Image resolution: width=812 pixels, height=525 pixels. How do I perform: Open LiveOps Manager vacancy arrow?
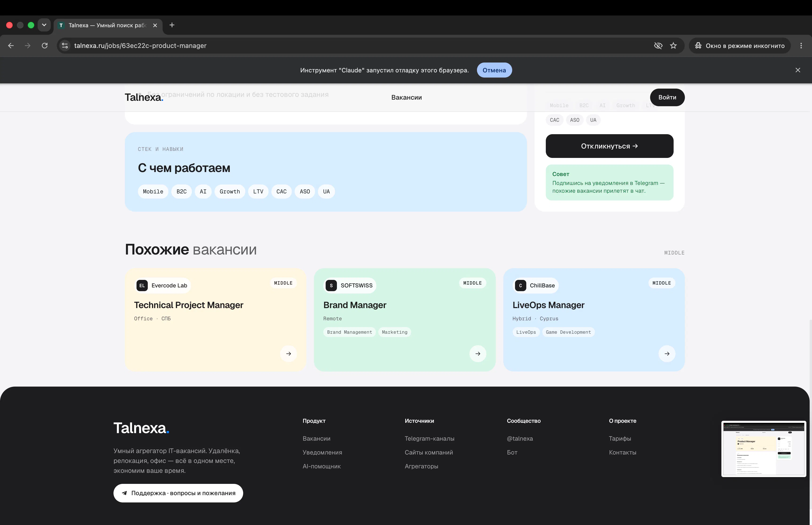pyautogui.click(x=667, y=353)
